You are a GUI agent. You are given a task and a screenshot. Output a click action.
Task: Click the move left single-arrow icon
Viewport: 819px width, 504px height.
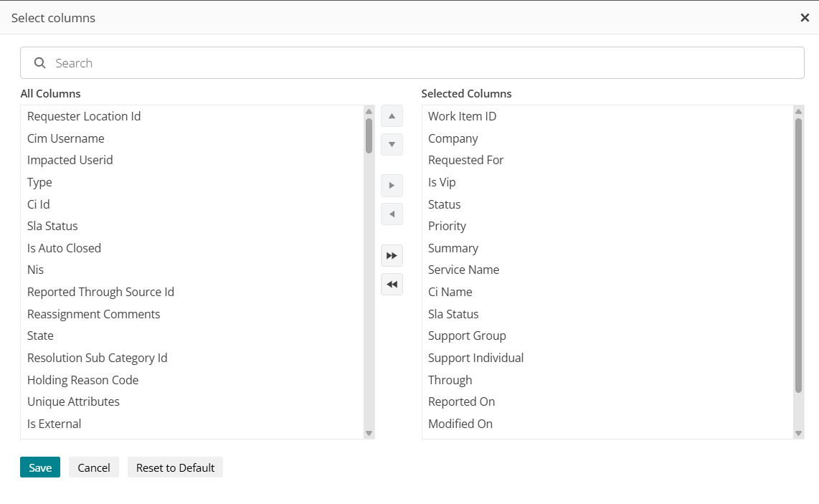point(392,214)
